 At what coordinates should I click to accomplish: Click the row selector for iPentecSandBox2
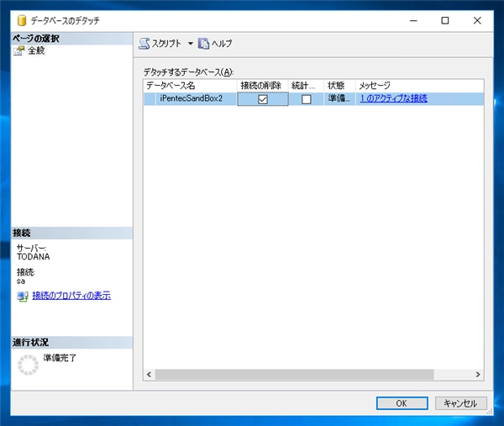[150, 98]
